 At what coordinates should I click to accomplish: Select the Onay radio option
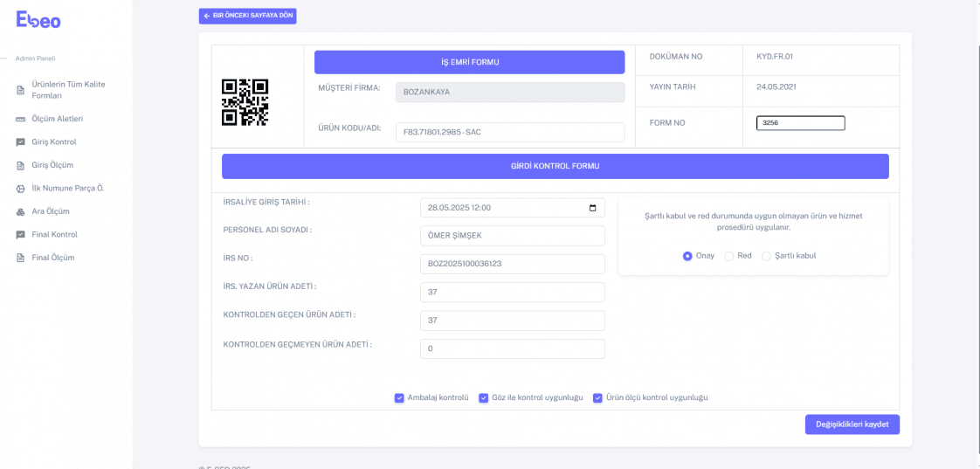(687, 256)
